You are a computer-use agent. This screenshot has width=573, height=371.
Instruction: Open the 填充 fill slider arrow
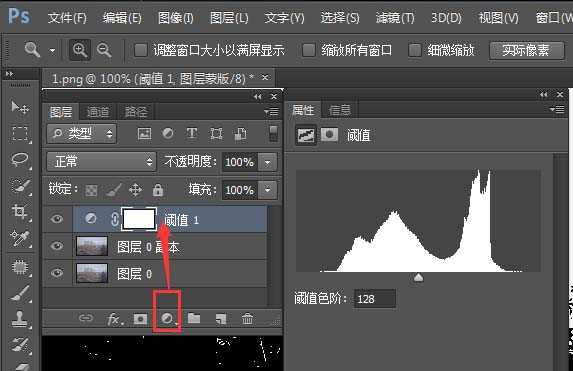pos(267,190)
